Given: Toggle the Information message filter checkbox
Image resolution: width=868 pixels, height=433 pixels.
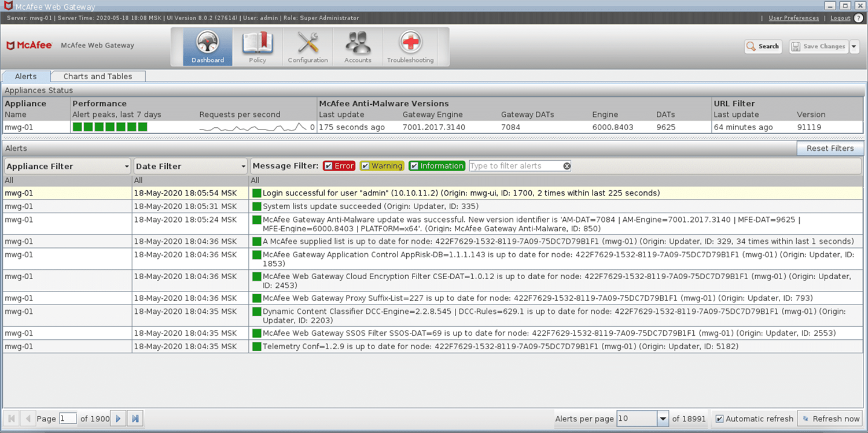Looking at the screenshot, I should click(x=414, y=166).
